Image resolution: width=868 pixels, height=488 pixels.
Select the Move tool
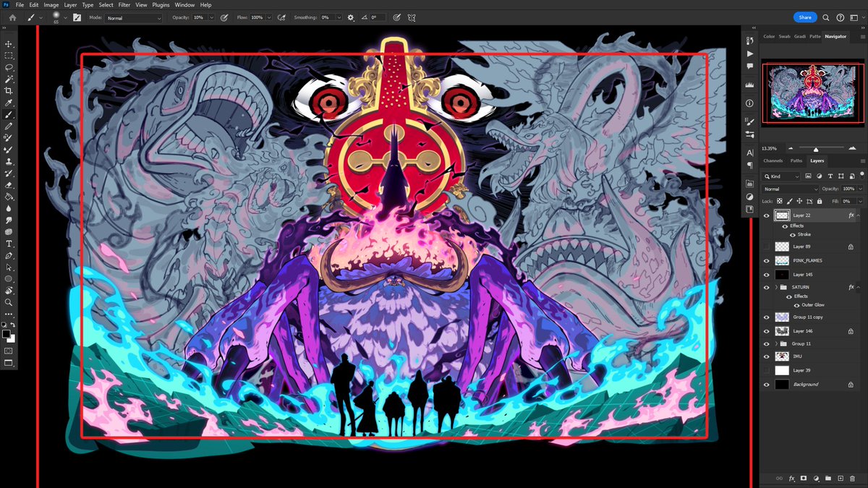tap(9, 44)
